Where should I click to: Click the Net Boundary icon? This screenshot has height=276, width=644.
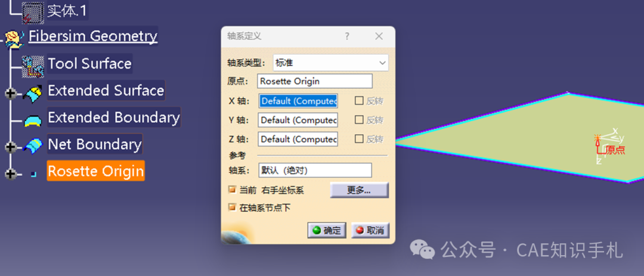(x=33, y=145)
